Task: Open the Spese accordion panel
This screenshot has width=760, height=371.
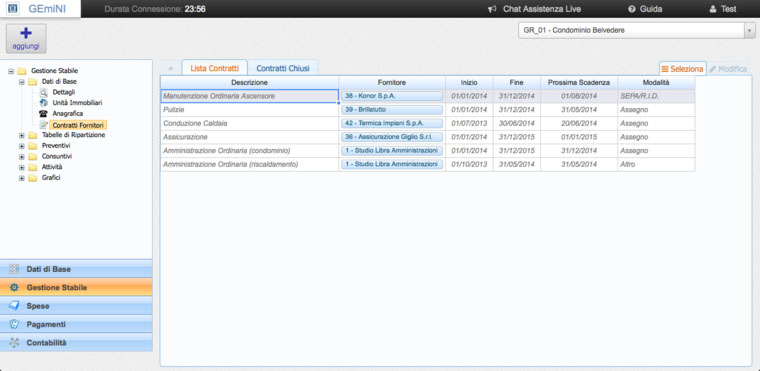Action: [x=76, y=306]
